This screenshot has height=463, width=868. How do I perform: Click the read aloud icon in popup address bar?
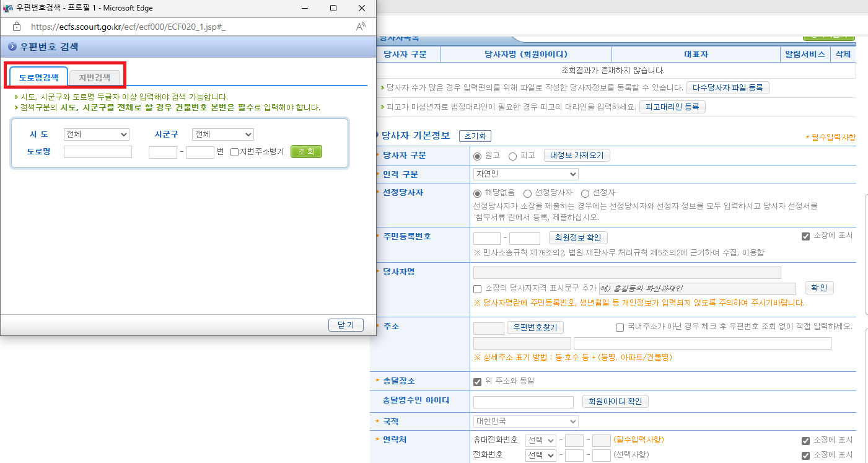click(361, 27)
